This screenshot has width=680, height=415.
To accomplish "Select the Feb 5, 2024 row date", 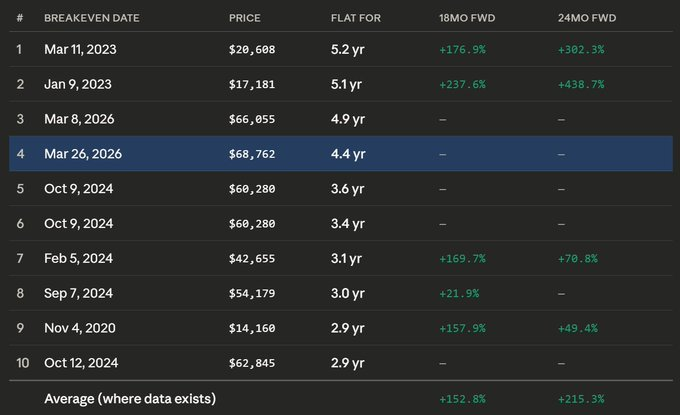I will [x=79, y=259].
